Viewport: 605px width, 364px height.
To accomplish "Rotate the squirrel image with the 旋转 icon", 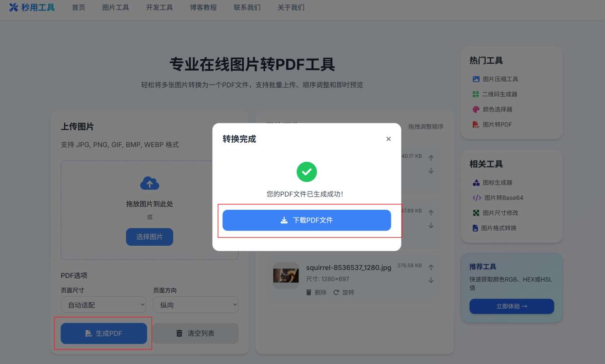I will click(337, 293).
